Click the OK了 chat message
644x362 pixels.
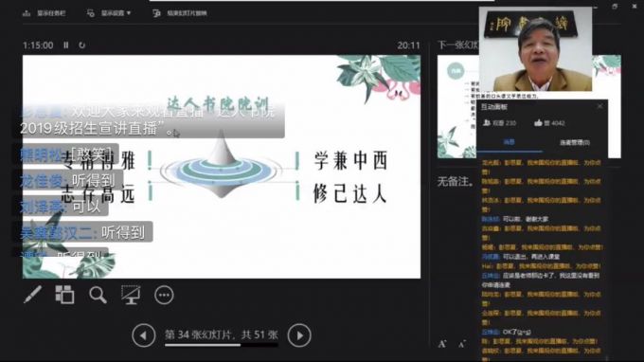pos(507,332)
